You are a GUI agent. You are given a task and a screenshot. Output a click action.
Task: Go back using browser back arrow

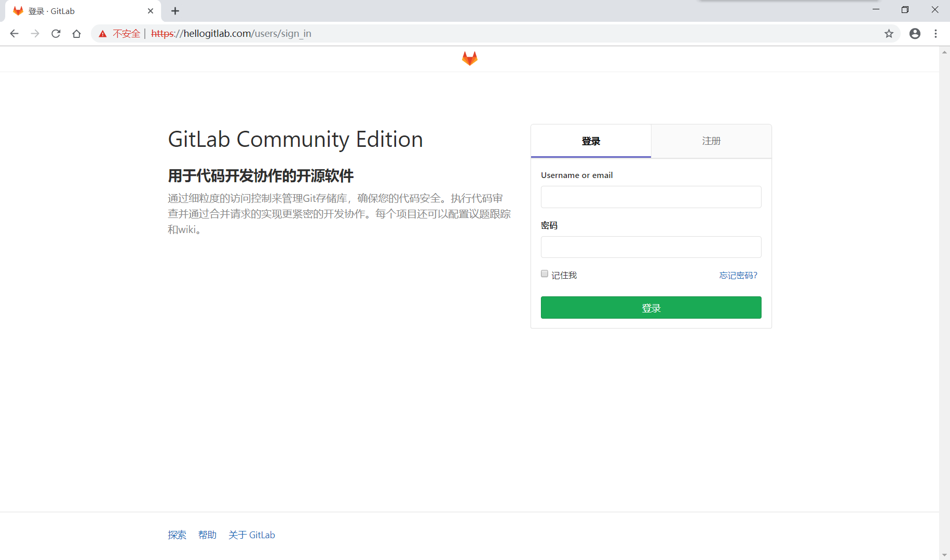[x=14, y=34]
